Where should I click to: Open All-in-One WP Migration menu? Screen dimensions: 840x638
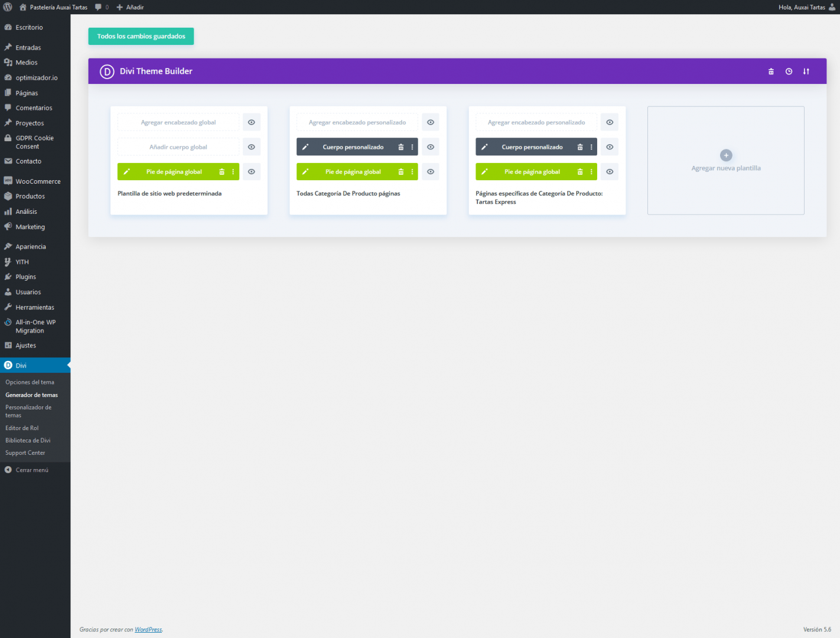tap(35, 327)
